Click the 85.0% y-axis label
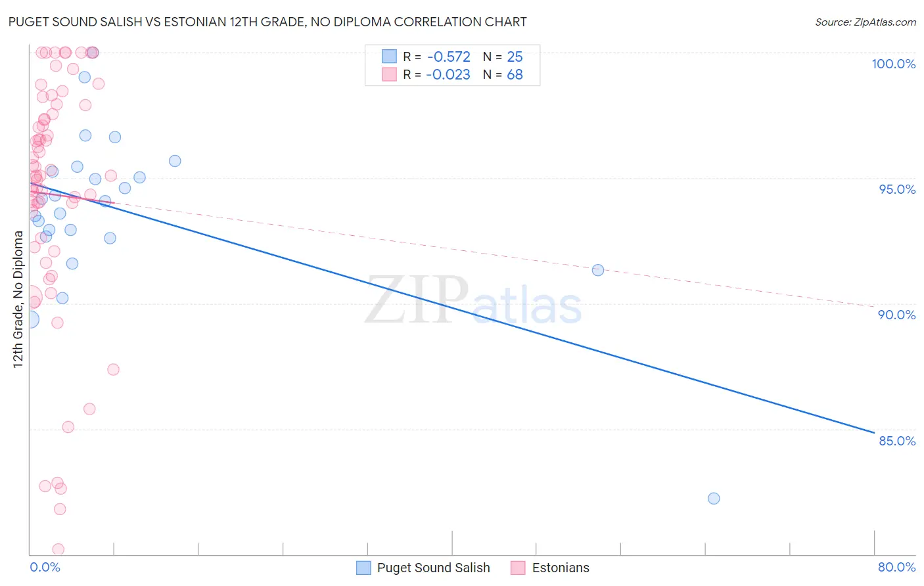 coord(897,441)
